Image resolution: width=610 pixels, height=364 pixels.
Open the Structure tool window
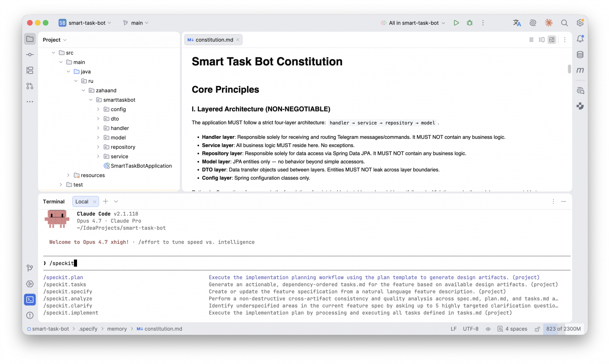click(30, 70)
